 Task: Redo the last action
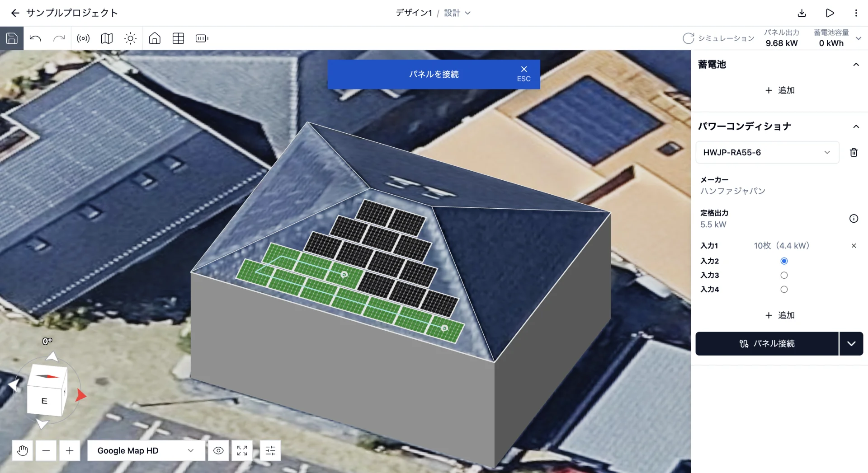(59, 38)
